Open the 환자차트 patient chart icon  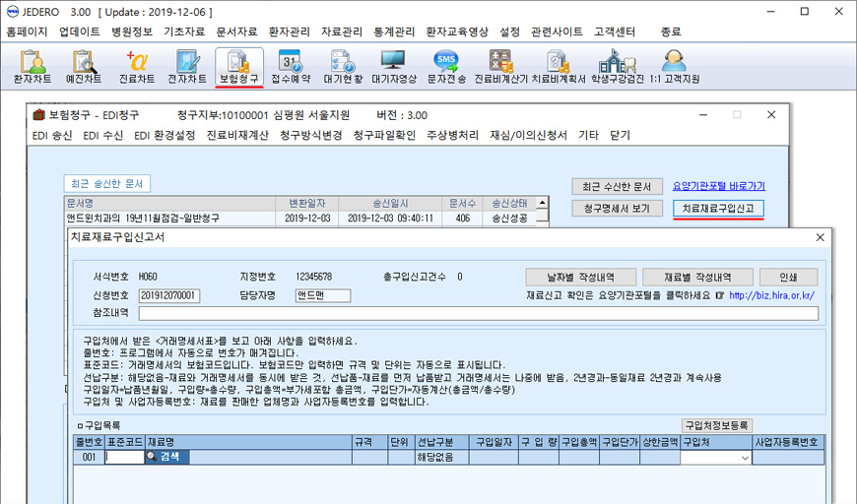pyautogui.click(x=33, y=67)
